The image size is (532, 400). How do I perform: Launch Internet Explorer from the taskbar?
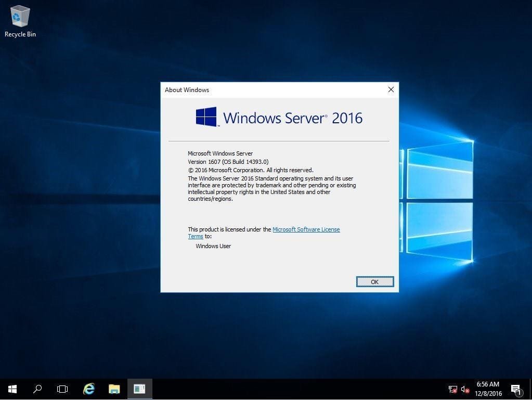point(88,389)
